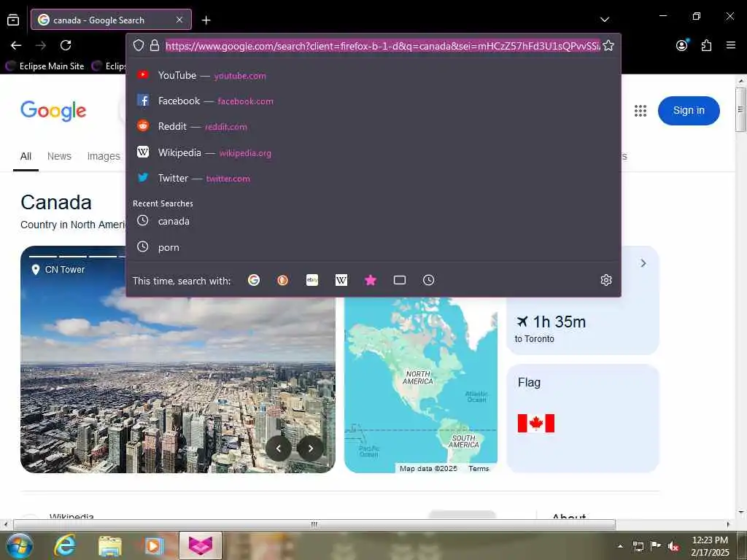Expand the list all tabs chevron
Screen dimensions: 747x560
[605, 20]
